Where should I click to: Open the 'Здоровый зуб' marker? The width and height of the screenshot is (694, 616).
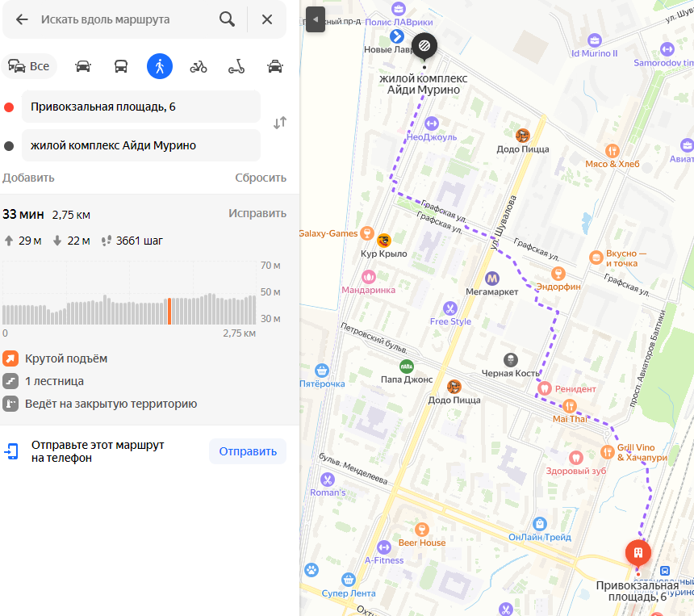point(576,458)
